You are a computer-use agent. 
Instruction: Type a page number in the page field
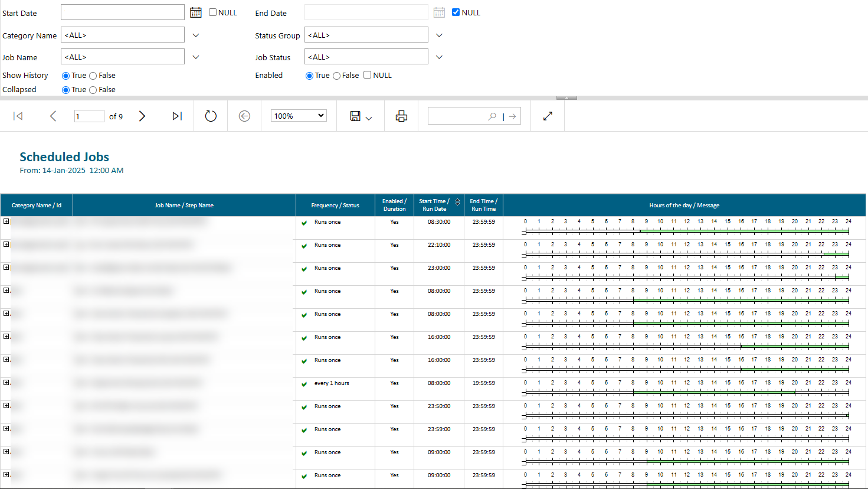pos(89,116)
